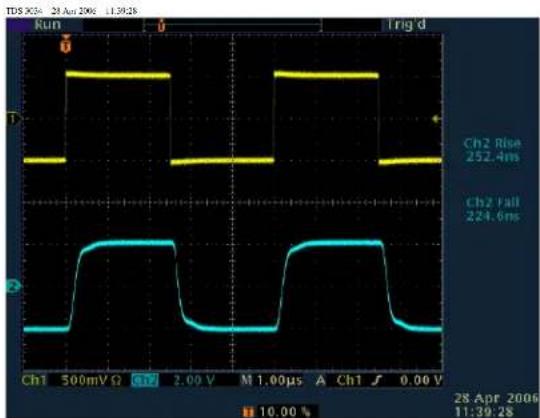Select the Ch2 Rise measurement readout
The width and height of the screenshot is (540, 418).
pos(492,150)
